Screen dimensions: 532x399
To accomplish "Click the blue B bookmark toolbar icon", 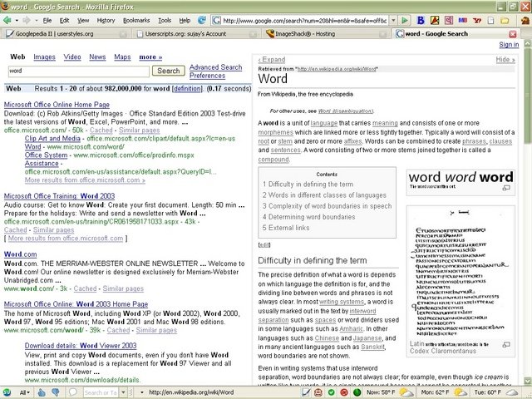I will coord(421,20).
